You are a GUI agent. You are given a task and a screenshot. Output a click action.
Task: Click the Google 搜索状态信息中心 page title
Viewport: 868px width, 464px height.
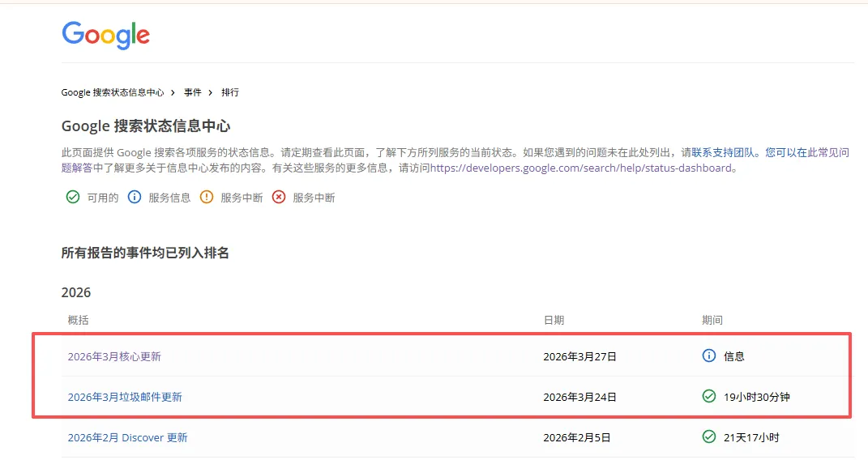pos(146,126)
